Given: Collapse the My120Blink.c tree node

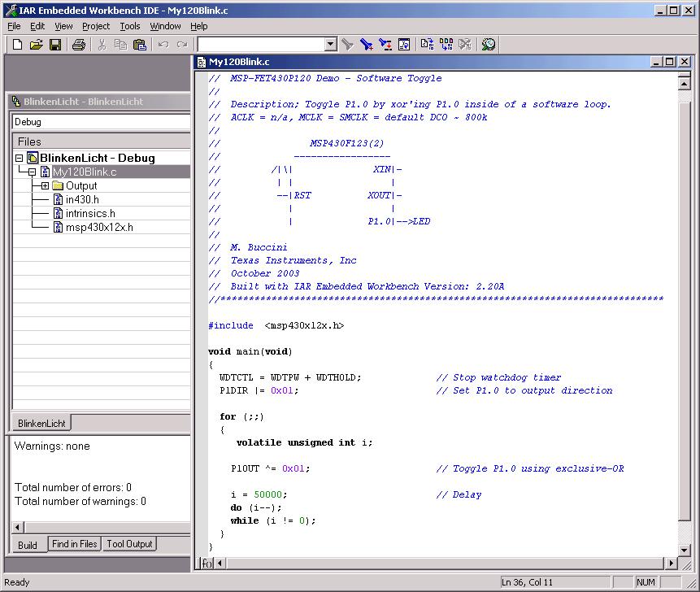Looking at the screenshot, I should [33, 172].
